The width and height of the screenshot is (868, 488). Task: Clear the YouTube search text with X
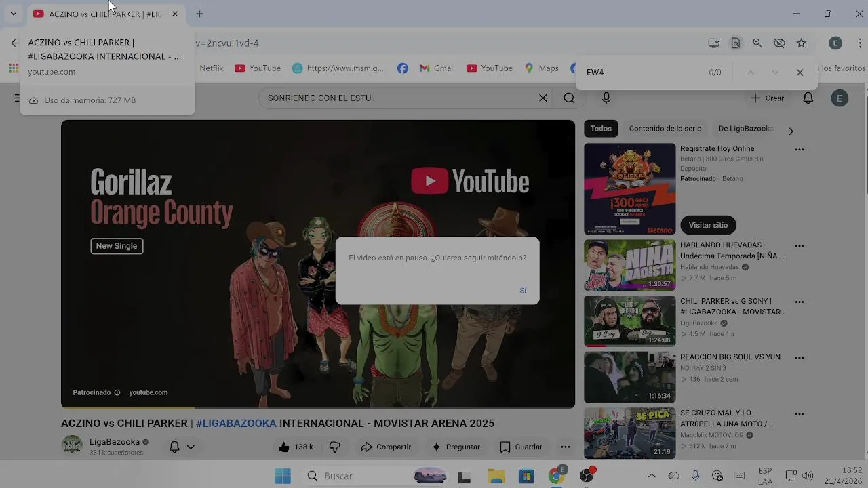pos(543,98)
